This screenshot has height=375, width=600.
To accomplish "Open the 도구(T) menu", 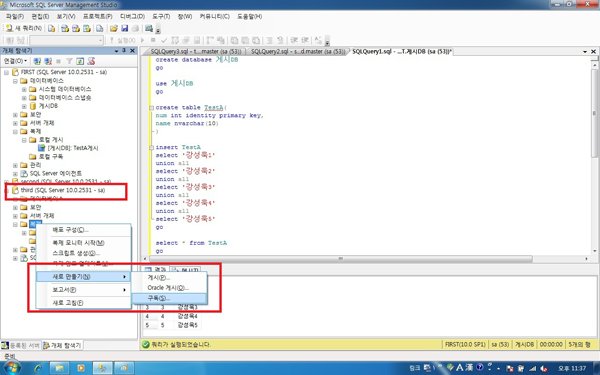I will point(161,16).
